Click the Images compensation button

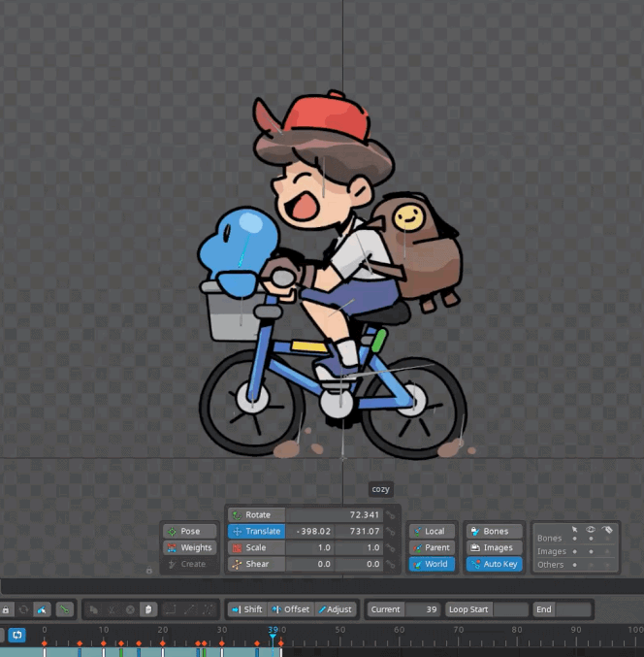coord(493,548)
